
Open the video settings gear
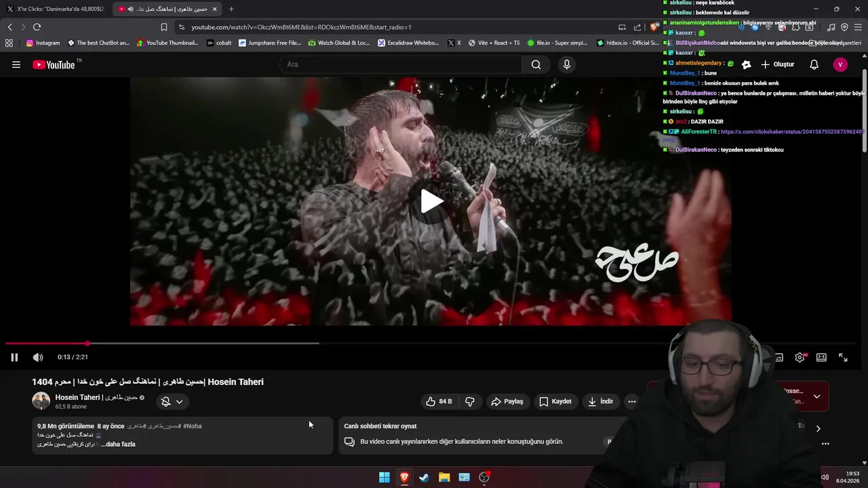[x=800, y=357]
